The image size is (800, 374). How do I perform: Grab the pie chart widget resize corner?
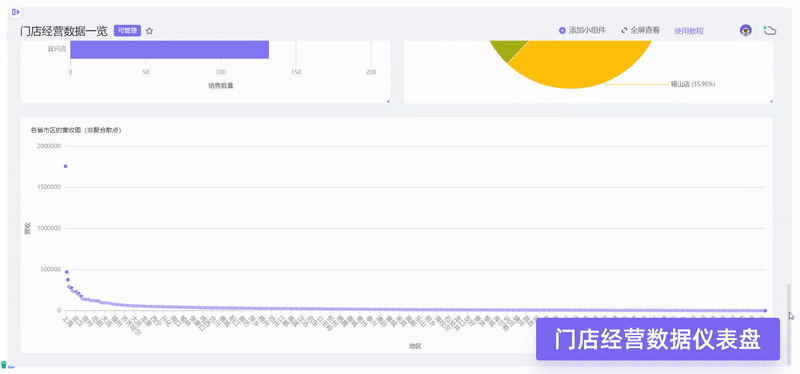pyautogui.click(x=770, y=101)
